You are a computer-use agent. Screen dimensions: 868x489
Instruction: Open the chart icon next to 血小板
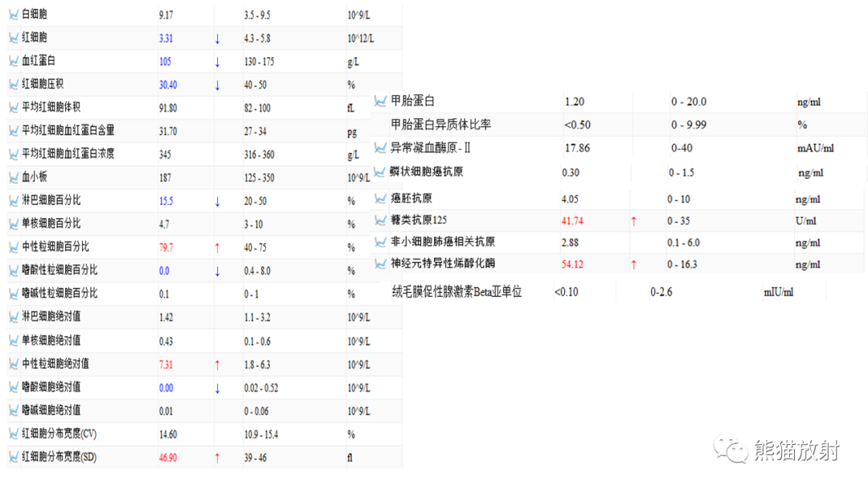click(x=14, y=177)
